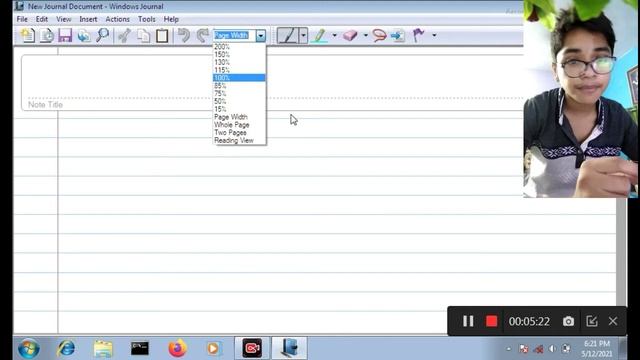Create a new note with toolbar icon
This screenshot has width=640, height=360.
[28, 36]
